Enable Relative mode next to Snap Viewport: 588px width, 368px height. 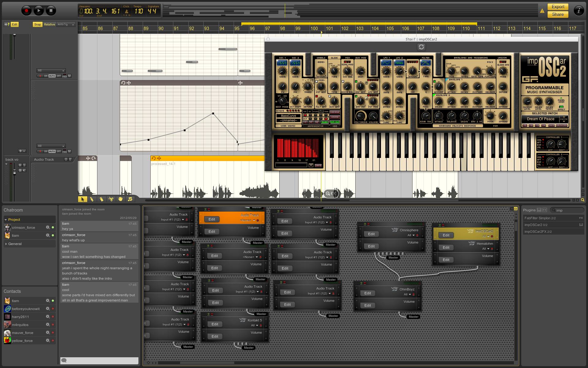[x=49, y=24]
